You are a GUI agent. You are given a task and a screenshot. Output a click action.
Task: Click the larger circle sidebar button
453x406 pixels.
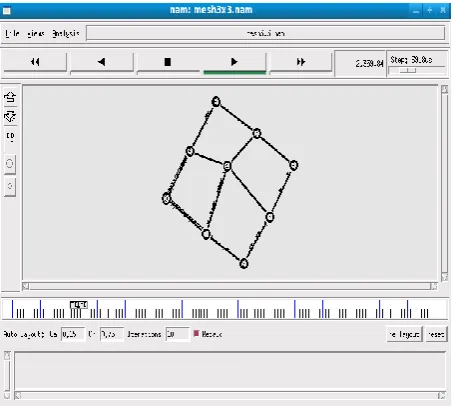coord(10,163)
